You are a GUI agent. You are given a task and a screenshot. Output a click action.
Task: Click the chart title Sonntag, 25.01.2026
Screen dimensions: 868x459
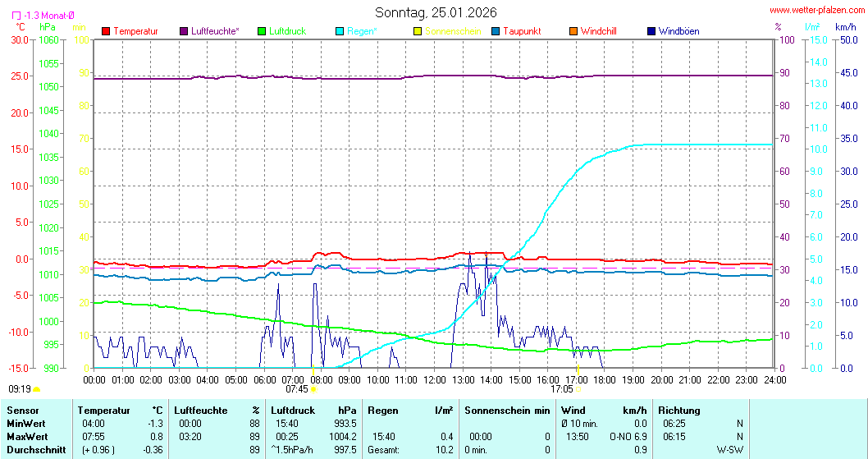tap(433, 12)
